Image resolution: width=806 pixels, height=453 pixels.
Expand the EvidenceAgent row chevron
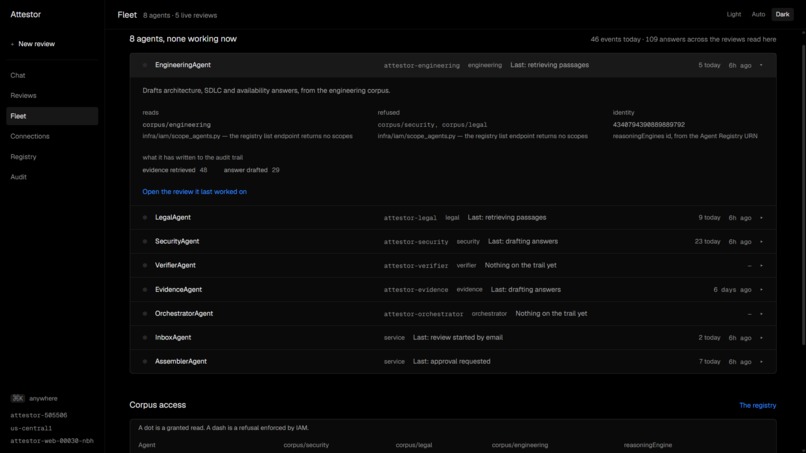tap(761, 289)
